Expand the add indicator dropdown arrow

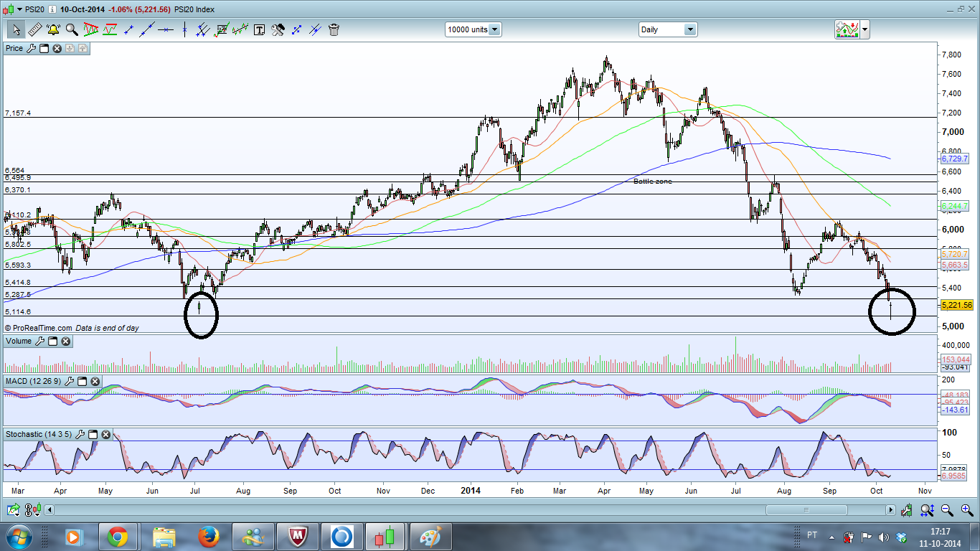coord(864,29)
